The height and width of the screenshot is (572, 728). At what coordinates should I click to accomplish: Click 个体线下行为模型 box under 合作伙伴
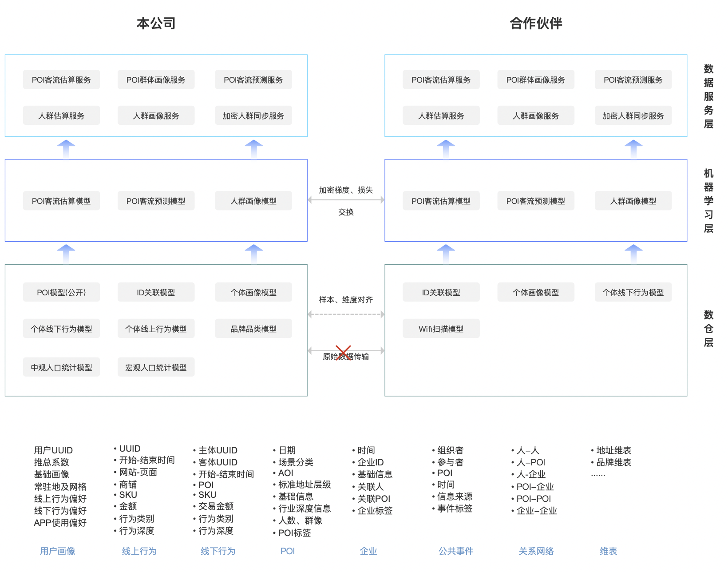(633, 292)
